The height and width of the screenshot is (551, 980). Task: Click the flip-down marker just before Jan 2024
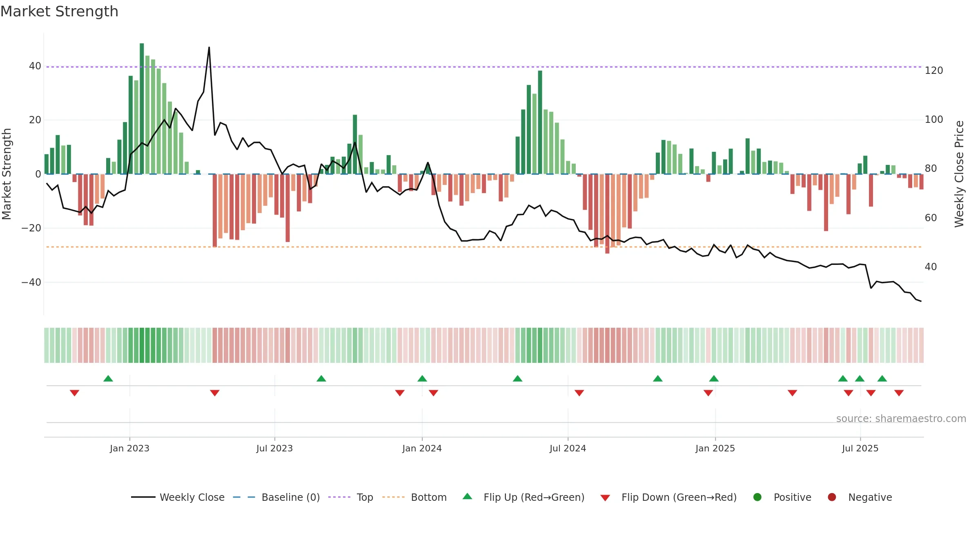click(x=400, y=393)
